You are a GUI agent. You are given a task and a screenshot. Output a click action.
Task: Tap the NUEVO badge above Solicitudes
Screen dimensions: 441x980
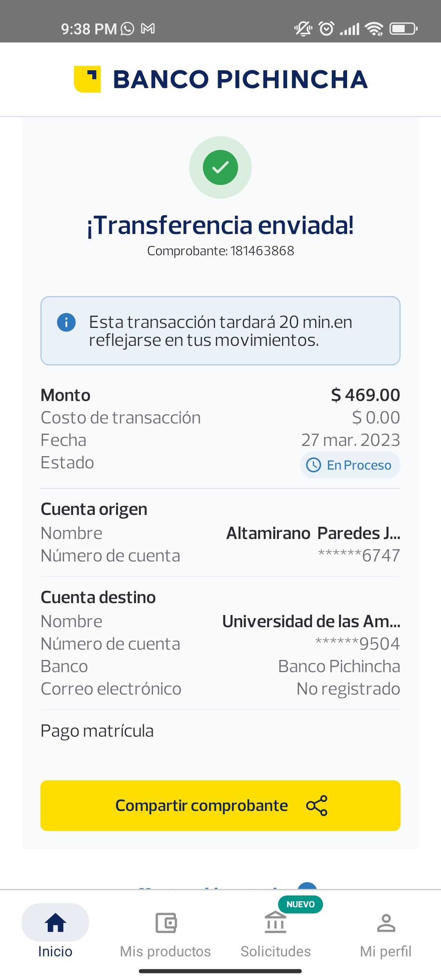[301, 904]
